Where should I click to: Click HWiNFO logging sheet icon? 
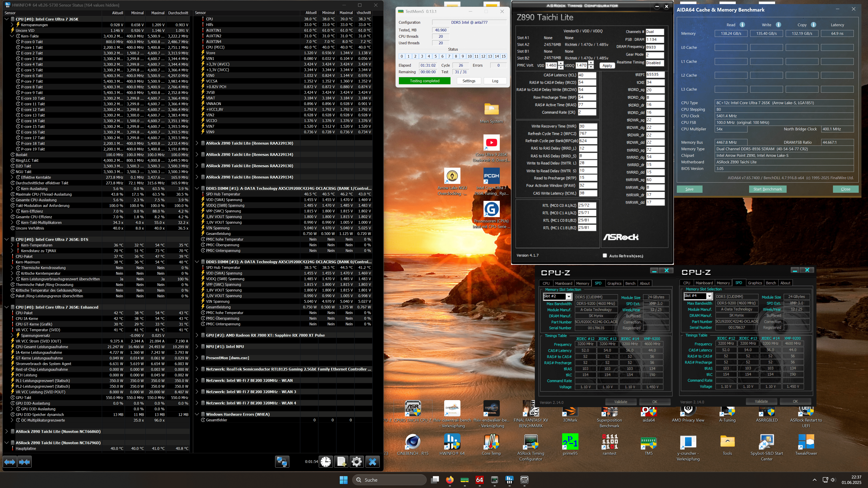click(x=341, y=462)
